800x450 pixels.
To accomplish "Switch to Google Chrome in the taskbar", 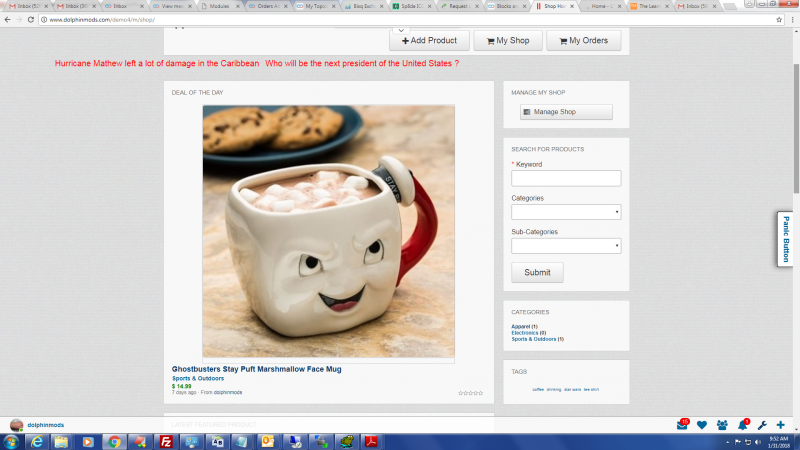I will click(x=114, y=442).
